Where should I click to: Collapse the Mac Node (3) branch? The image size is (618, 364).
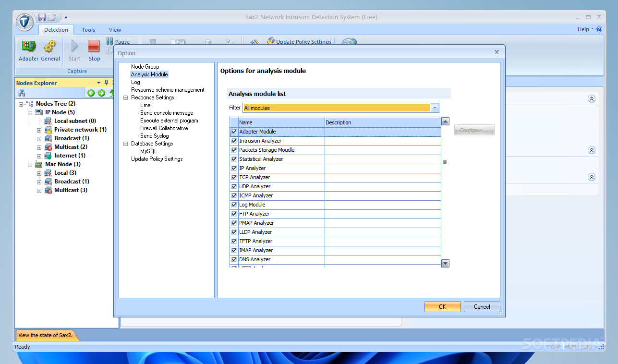tap(30, 164)
